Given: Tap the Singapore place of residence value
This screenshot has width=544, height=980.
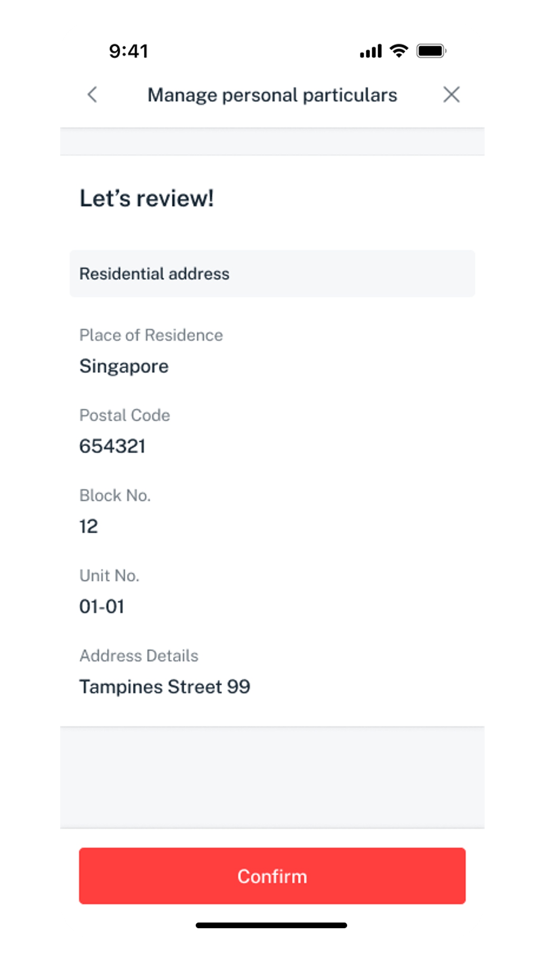Looking at the screenshot, I should tap(124, 366).
